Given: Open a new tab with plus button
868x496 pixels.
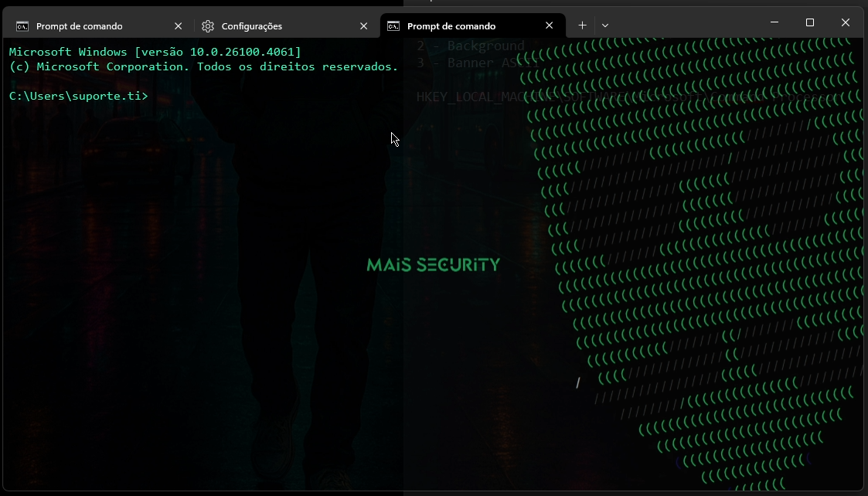Looking at the screenshot, I should (582, 25).
